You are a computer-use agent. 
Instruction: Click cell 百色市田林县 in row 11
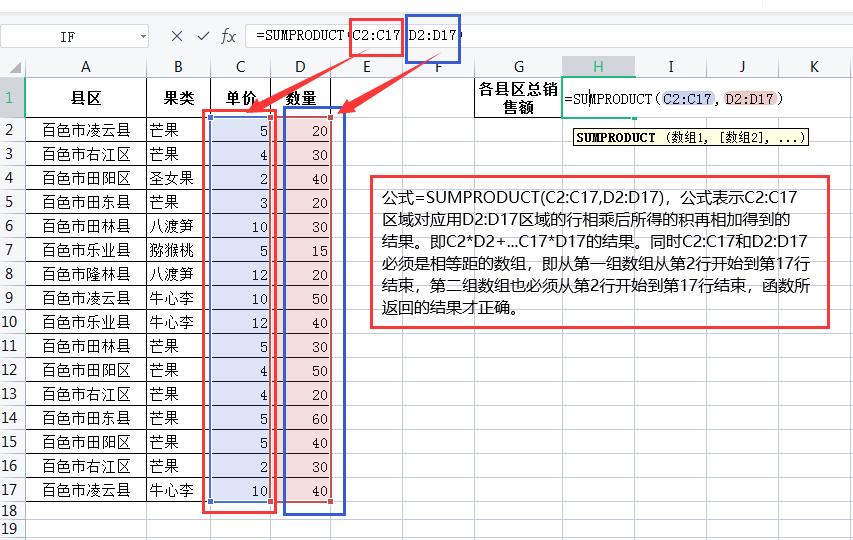[86, 346]
